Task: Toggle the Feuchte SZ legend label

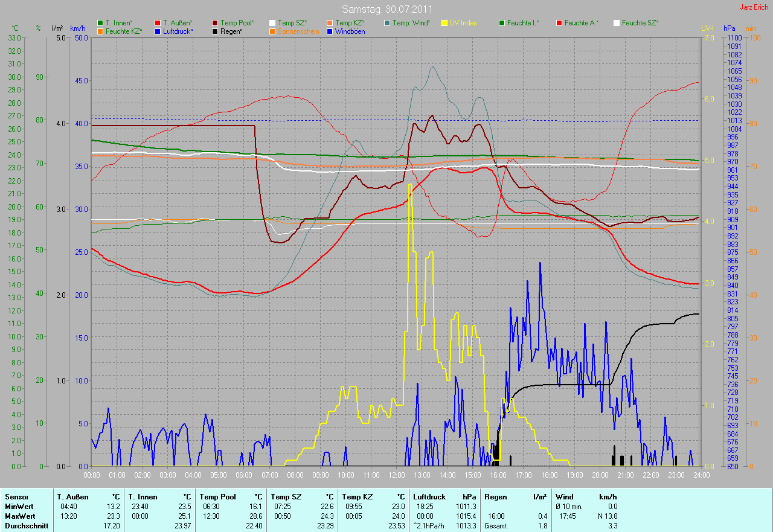Action: (640, 23)
